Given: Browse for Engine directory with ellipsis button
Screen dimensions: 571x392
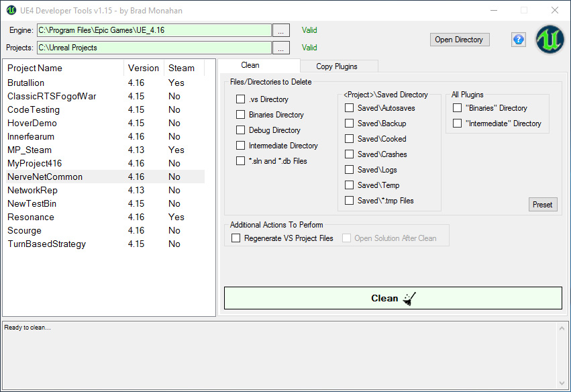Looking at the screenshot, I should 281,30.
